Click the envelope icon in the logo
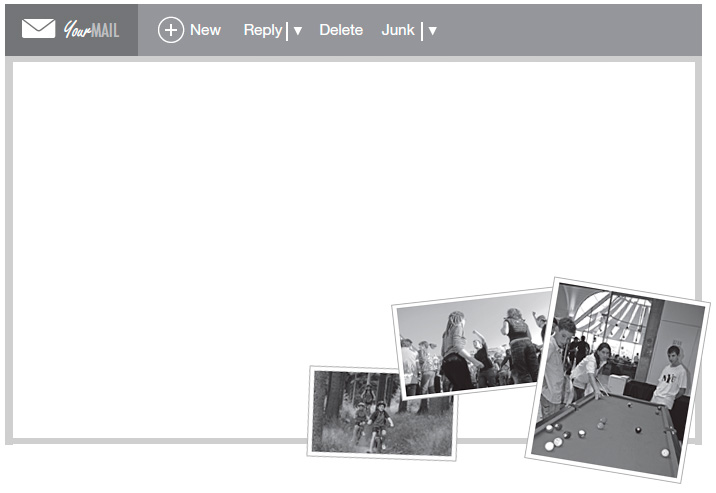 (x=38, y=29)
